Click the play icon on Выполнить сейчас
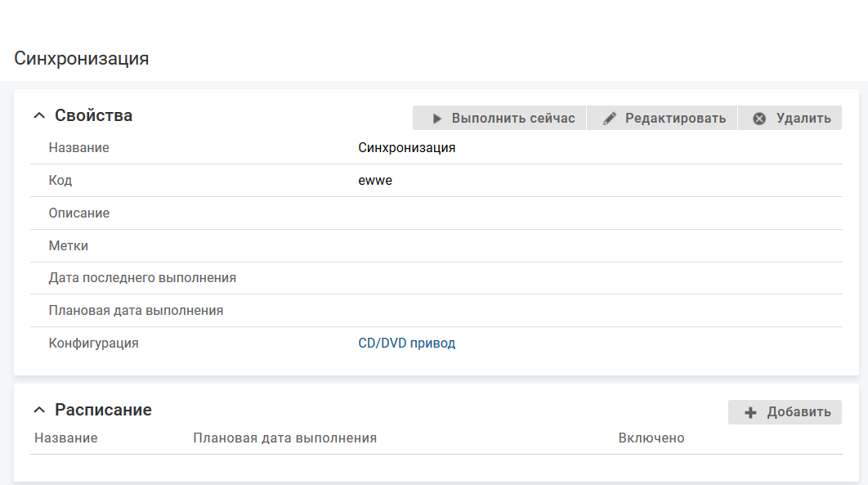The image size is (868, 485). click(x=437, y=119)
